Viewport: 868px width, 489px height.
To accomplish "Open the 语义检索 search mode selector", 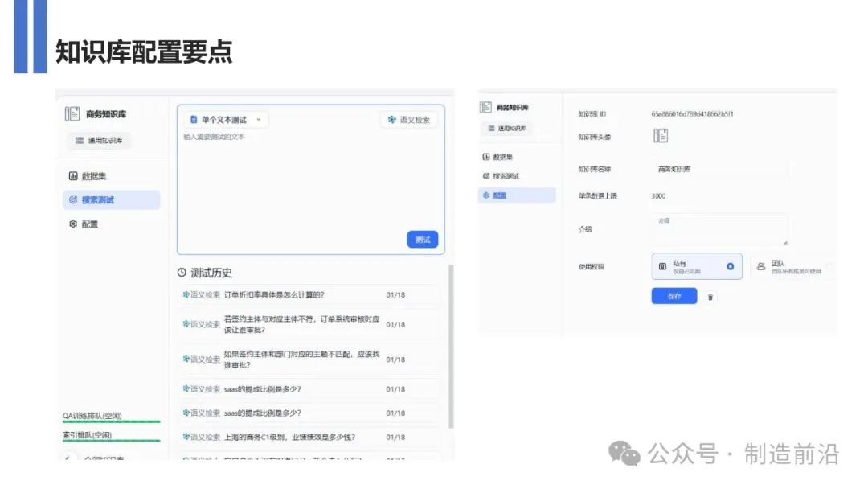I will coord(409,120).
